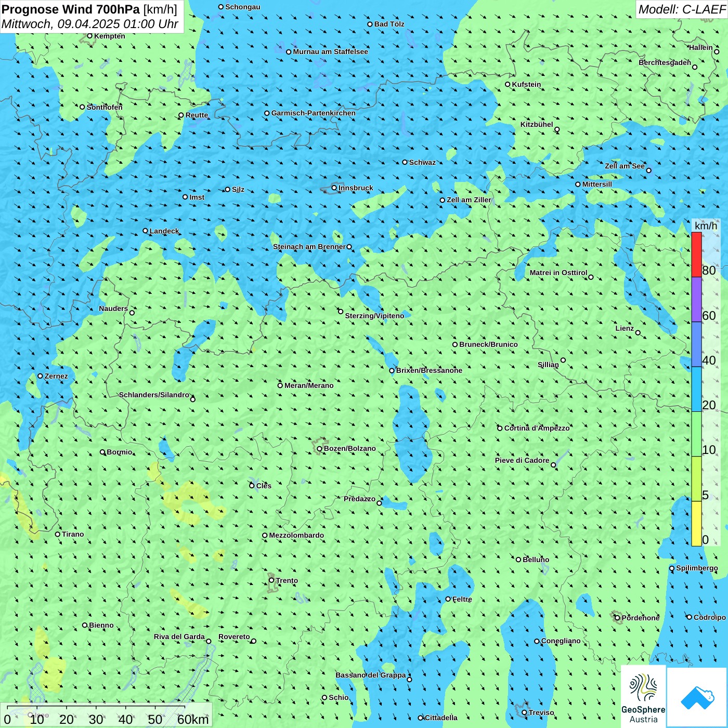The width and height of the screenshot is (728, 728).
Task: Click the Innsbruck city marker
Action: [334, 188]
